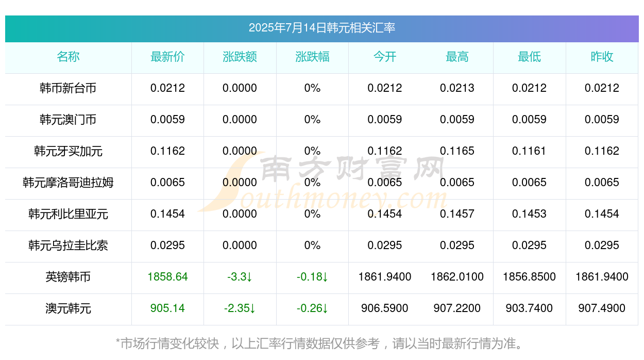The width and height of the screenshot is (644, 360).
Task: Click the open value 906.5900
Action: (385, 308)
